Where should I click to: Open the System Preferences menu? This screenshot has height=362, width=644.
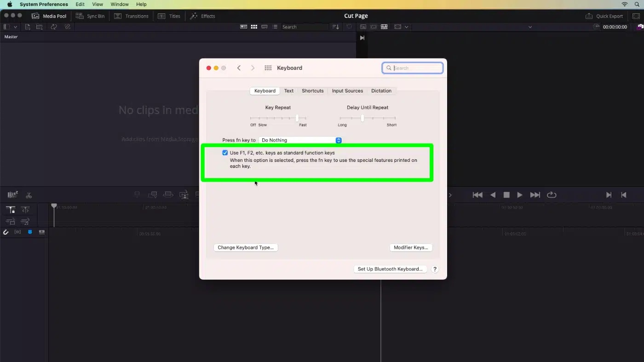click(x=43, y=4)
